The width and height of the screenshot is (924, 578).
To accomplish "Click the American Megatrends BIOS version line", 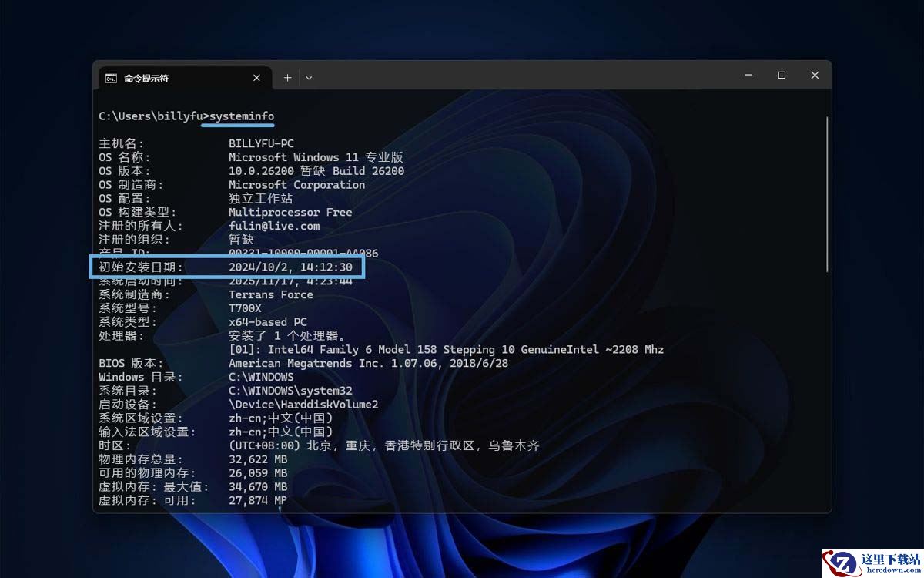I will click(x=368, y=363).
